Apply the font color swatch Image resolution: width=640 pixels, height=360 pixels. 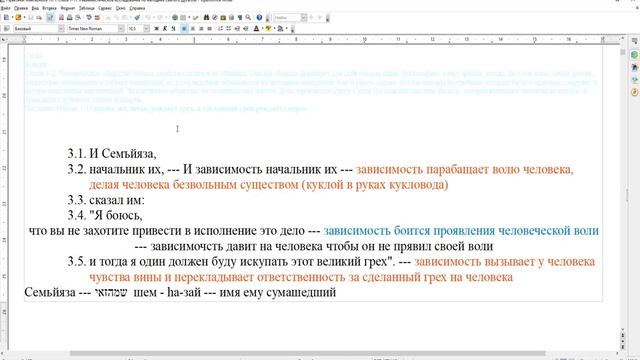point(256,29)
